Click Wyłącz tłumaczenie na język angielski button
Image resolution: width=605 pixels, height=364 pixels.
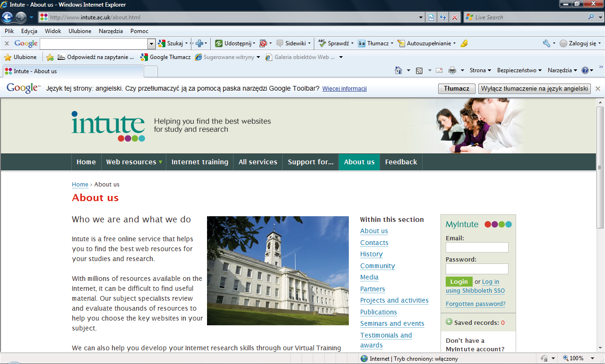[x=535, y=89]
